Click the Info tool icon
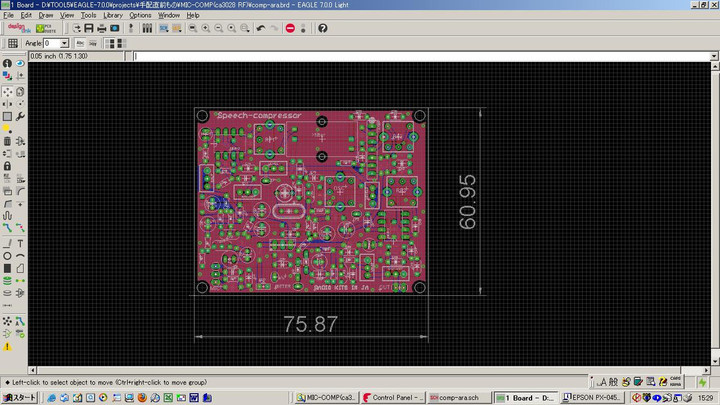 [7, 63]
